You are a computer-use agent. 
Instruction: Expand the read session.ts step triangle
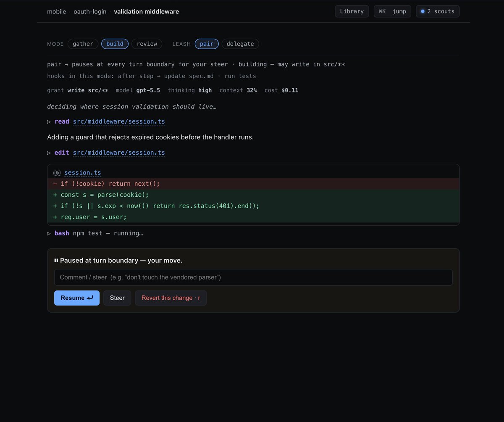pos(49,121)
